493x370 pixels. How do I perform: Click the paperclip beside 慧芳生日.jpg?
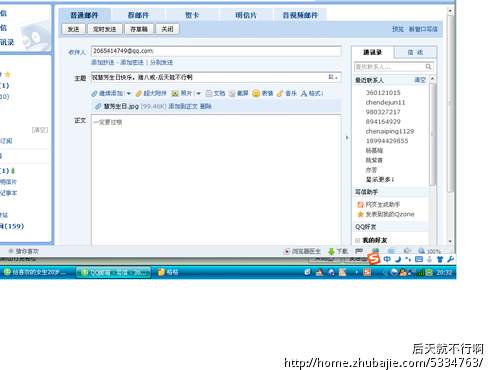98,106
